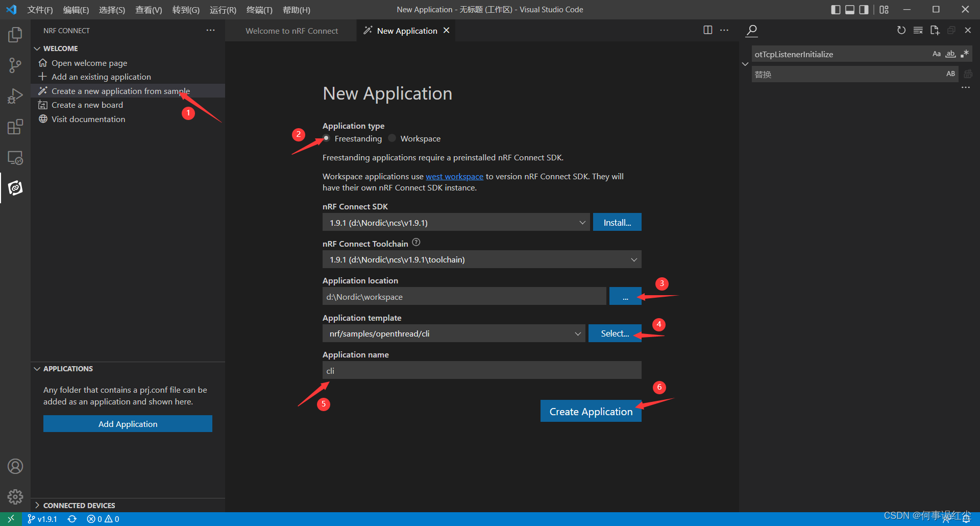Open Run and Debug view

(x=15, y=96)
